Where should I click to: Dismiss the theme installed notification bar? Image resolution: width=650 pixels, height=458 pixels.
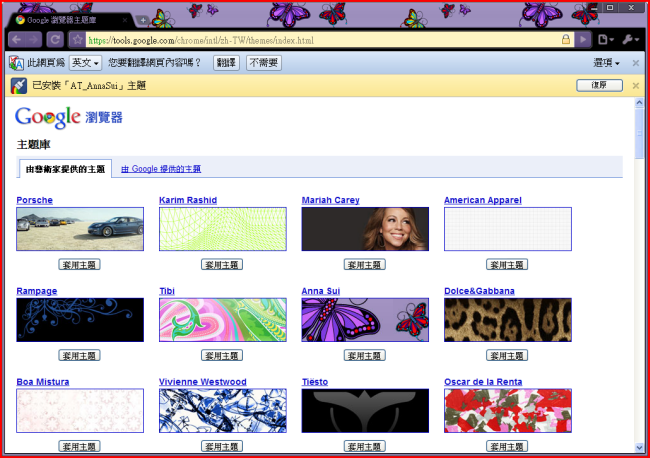click(x=636, y=86)
